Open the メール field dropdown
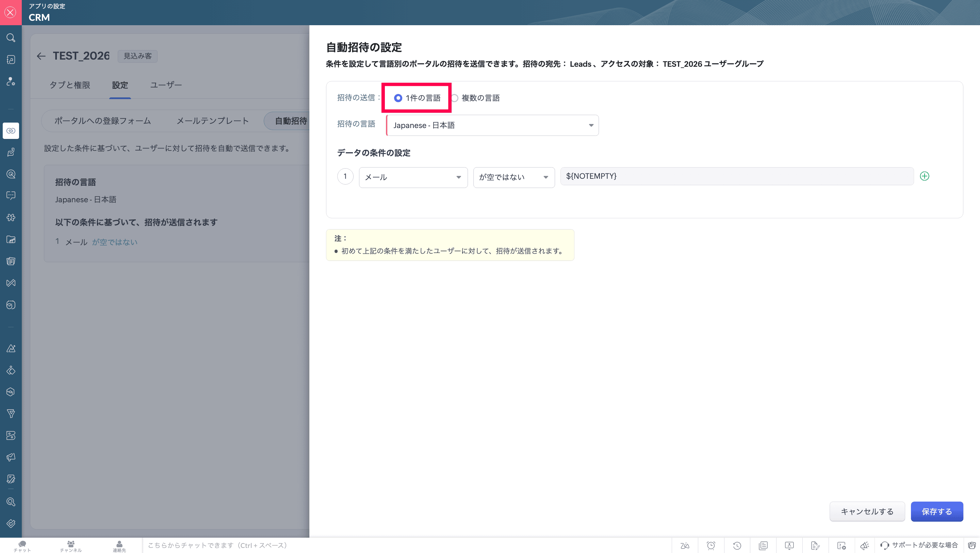Viewport: 980px width, 553px height. pos(413,177)
